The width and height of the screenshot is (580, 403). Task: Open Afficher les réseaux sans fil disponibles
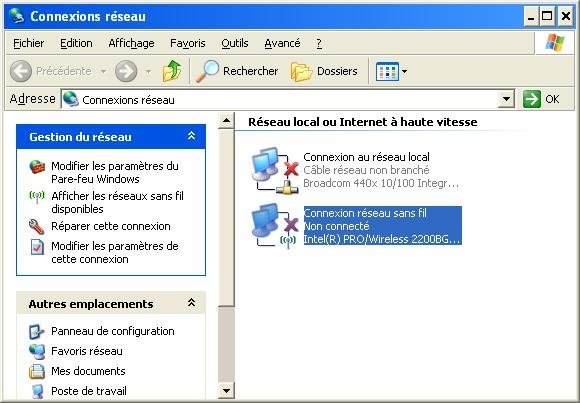click(x=117, y=202)
